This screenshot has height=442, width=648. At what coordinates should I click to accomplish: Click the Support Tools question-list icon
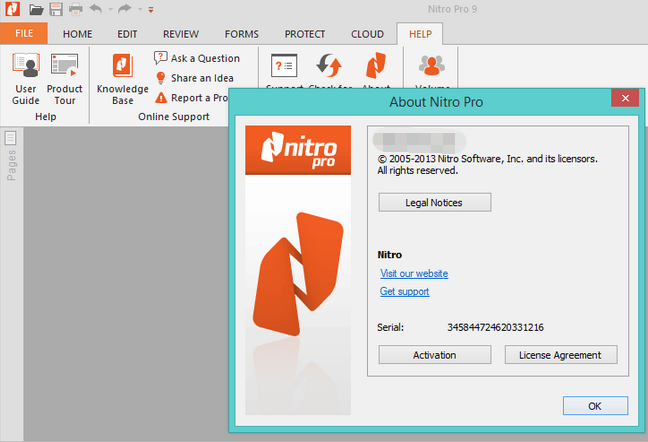[284, 66]
